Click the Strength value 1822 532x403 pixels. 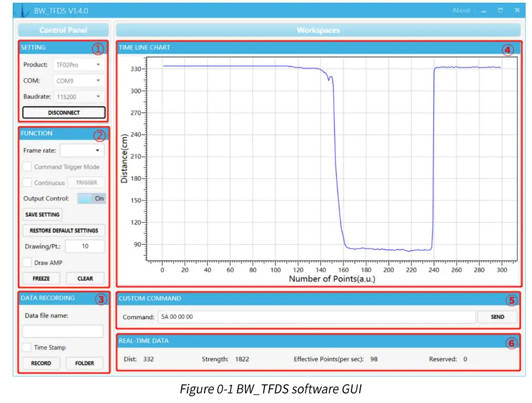(x=242, y=359)
